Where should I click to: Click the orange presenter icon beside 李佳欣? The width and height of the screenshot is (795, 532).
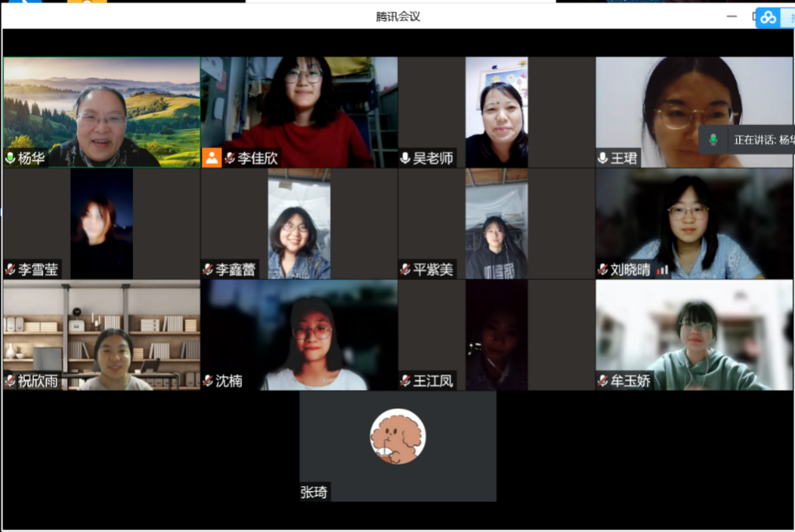pos(212,157)
